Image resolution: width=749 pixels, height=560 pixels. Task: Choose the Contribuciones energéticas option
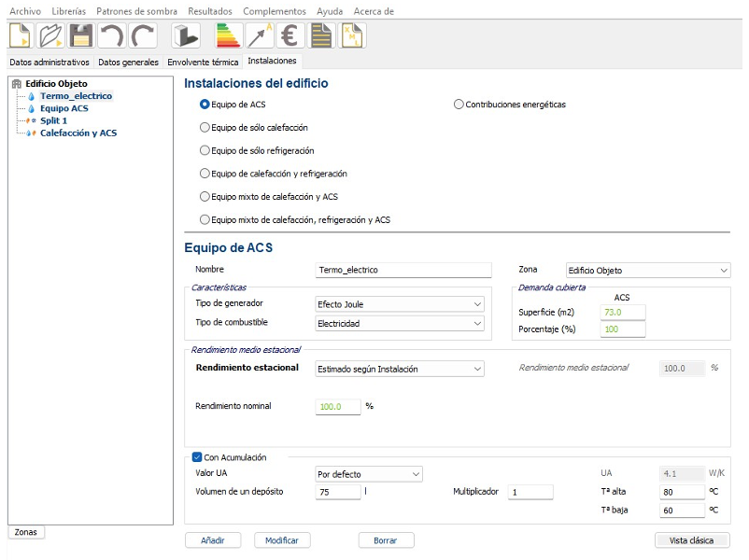(459, 105)
